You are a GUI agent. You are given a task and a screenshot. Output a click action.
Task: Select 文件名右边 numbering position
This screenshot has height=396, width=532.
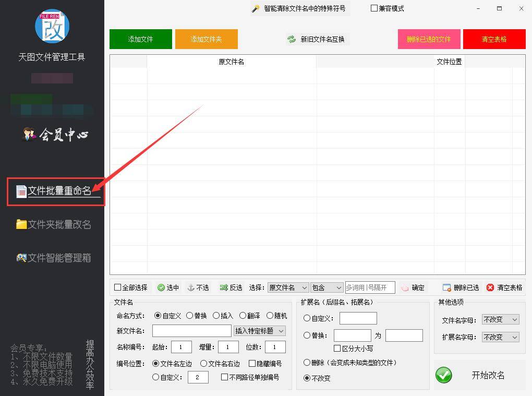(203, 364)
